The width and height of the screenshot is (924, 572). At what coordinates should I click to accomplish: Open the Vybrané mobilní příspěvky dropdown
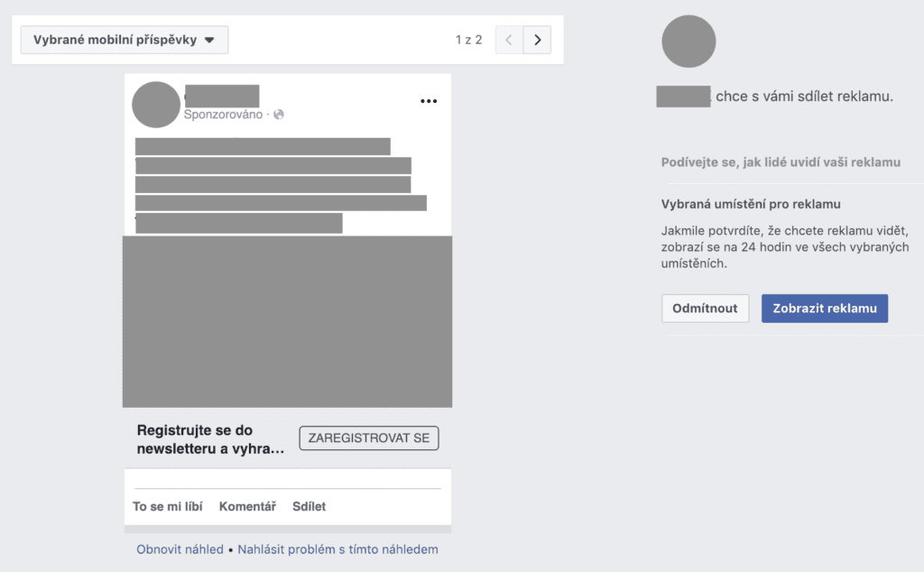click(125, 40)
